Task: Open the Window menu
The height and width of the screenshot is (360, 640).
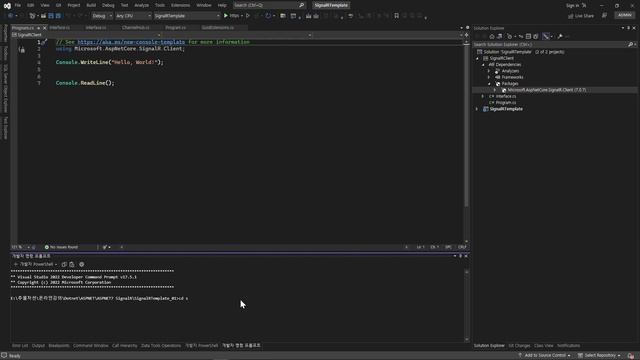Action: pyautogui.click(x=204, y=5)
